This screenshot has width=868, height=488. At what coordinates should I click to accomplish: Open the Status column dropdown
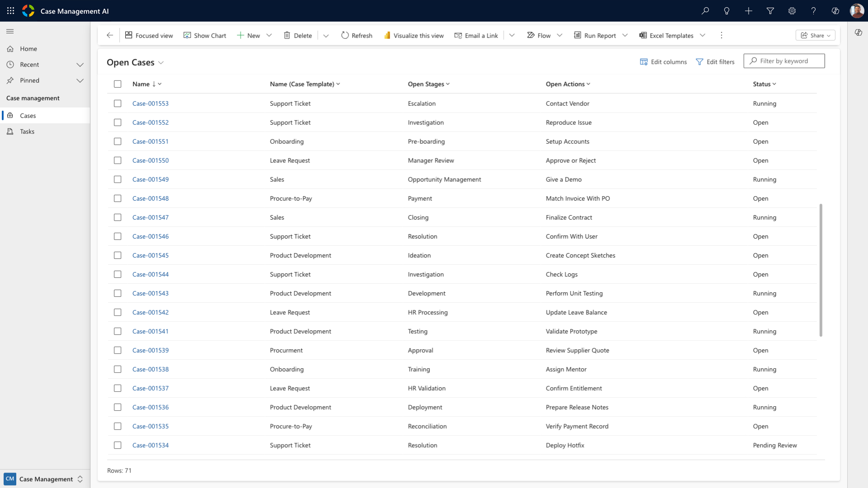click(x=764, y=84)
